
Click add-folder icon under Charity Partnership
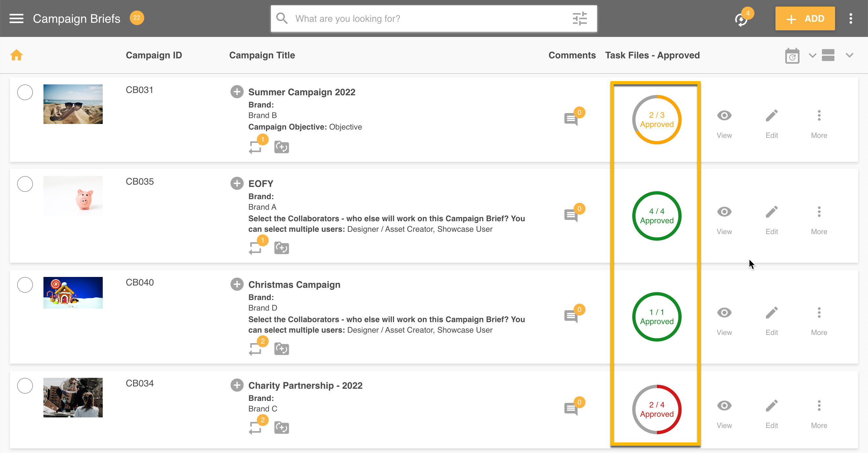click(x=281, y=428)
